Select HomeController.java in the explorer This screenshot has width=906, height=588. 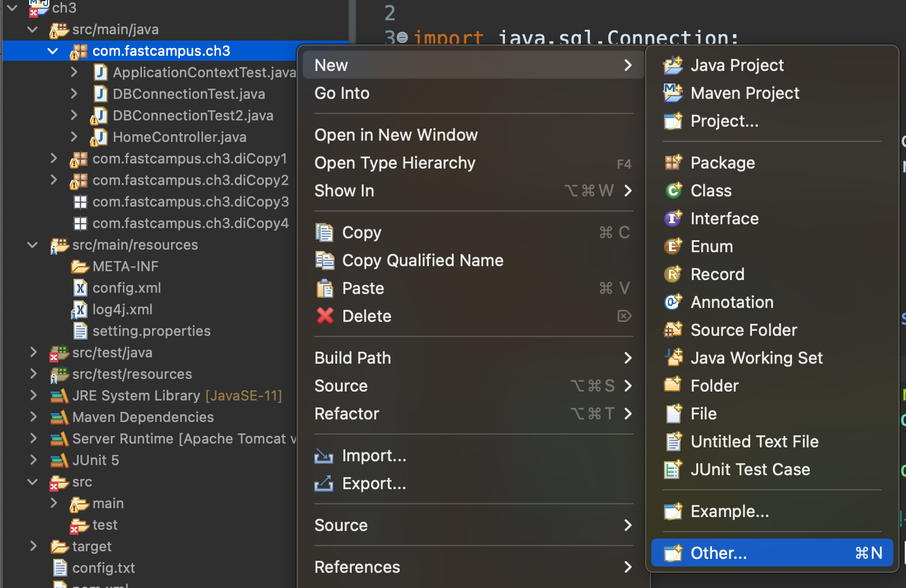coord(179,137)
